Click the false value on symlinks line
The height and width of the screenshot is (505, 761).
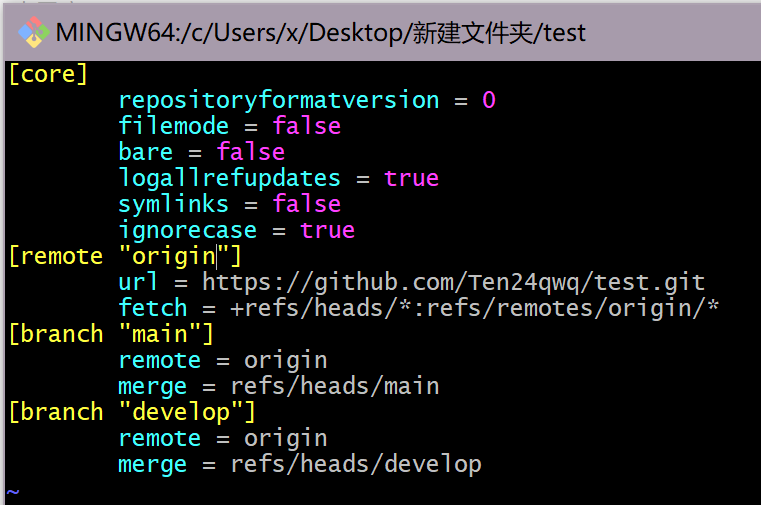pyautogui.click(x=307, y=204)
